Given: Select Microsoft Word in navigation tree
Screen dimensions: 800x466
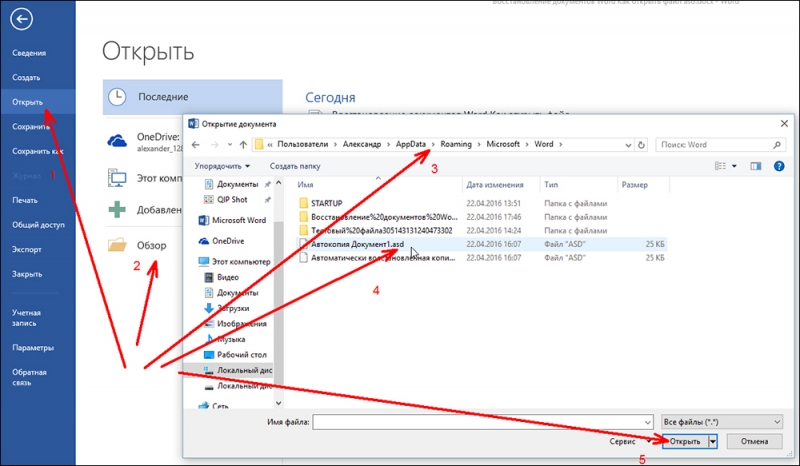Looking at the screenshot, I should point(239,220).
